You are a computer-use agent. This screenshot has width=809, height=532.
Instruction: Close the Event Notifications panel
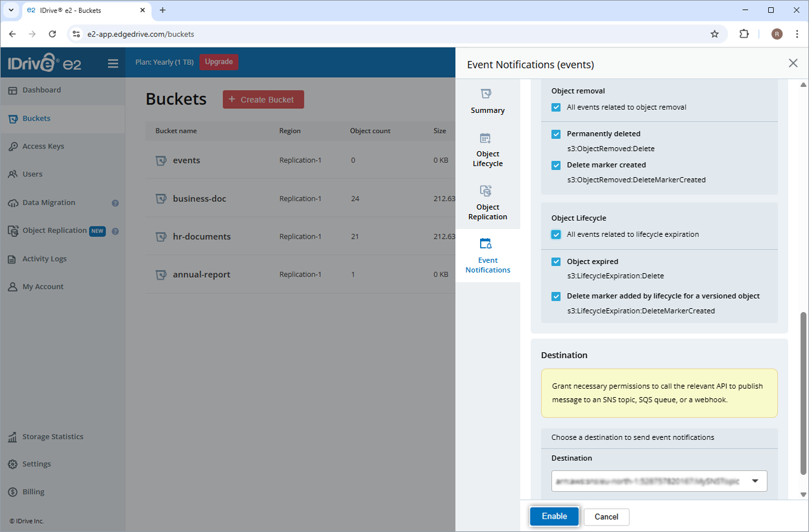793,63
